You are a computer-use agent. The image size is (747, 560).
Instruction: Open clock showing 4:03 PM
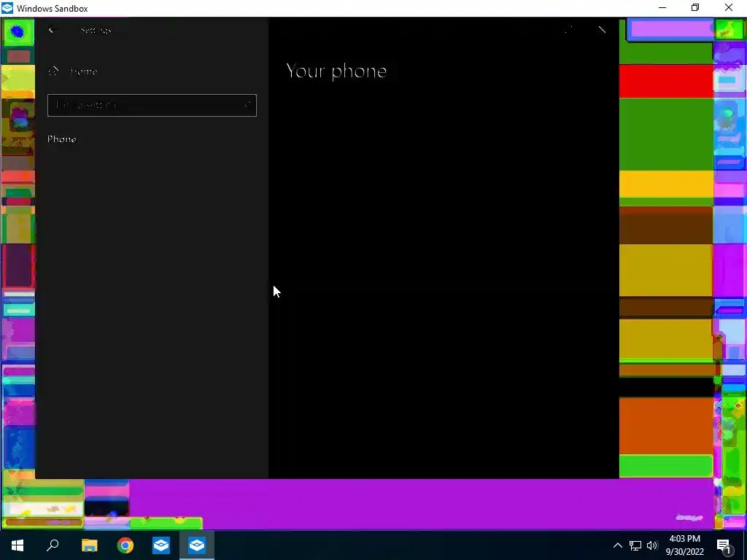[684, 545]
